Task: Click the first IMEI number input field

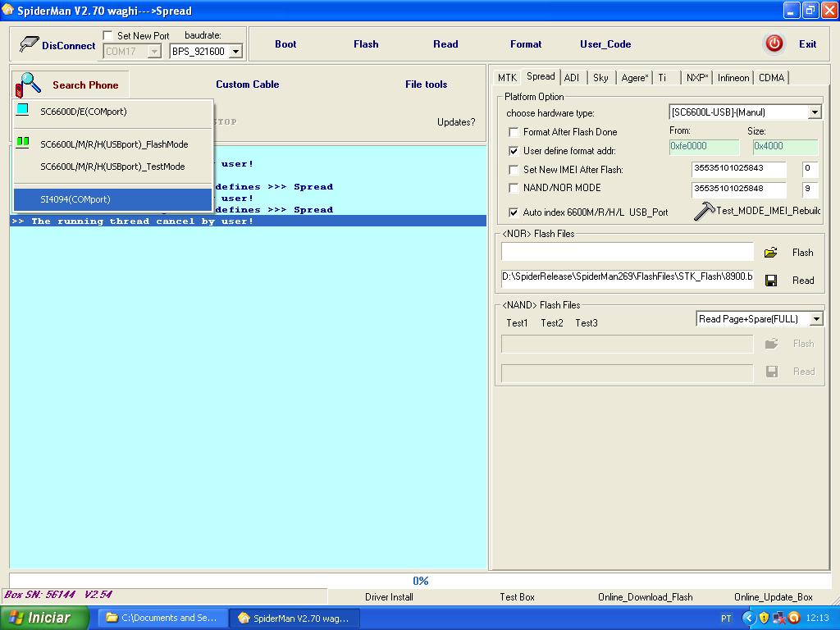Action: point(738,170)
